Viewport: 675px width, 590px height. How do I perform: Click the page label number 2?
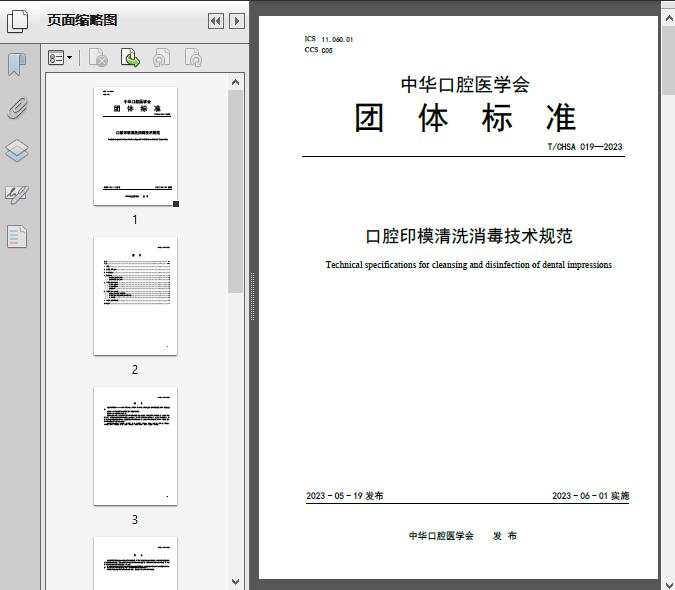[135, 369]
